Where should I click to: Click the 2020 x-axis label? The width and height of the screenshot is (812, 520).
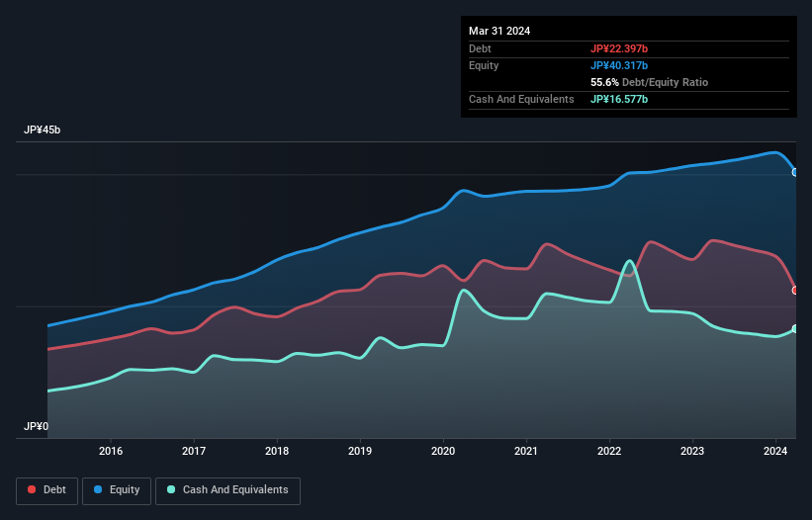(x=443, y=451)
